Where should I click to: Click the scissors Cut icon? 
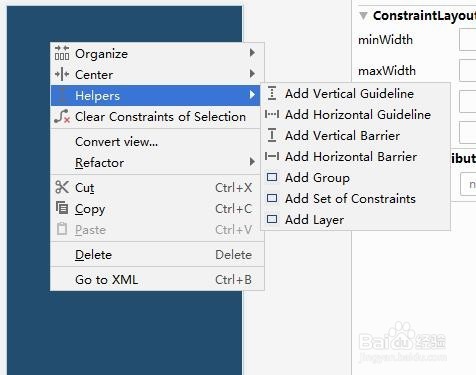tap(62, 187)
